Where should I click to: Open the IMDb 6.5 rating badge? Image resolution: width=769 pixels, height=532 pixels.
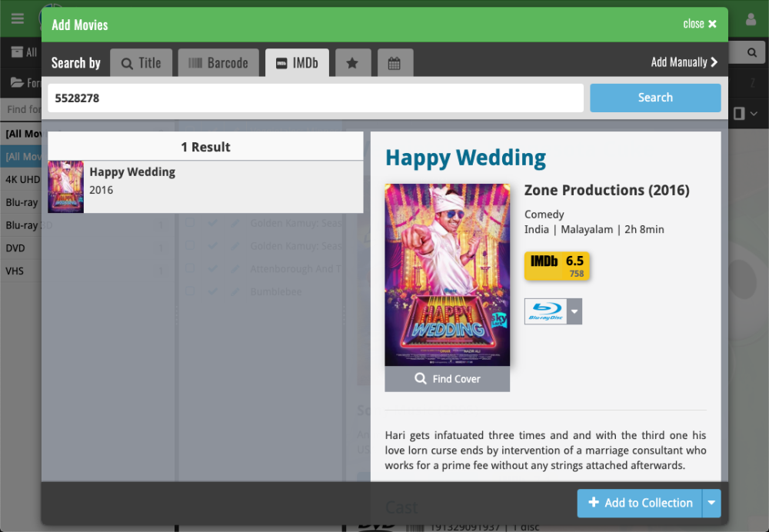(557, 266)
